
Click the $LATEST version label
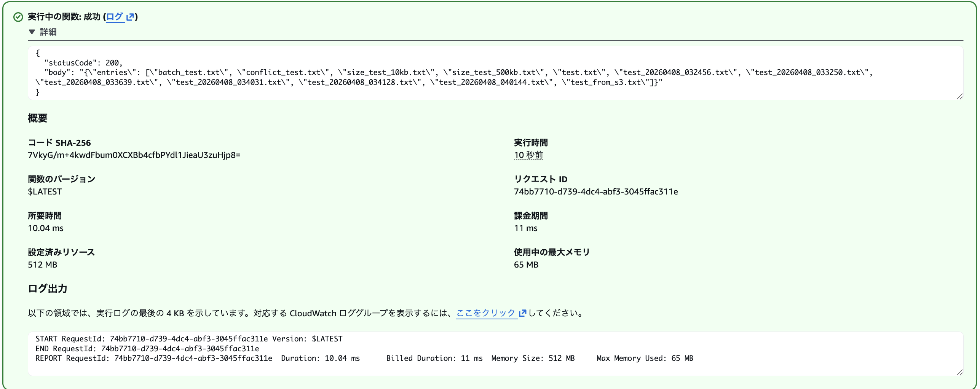tap(45, 191)
